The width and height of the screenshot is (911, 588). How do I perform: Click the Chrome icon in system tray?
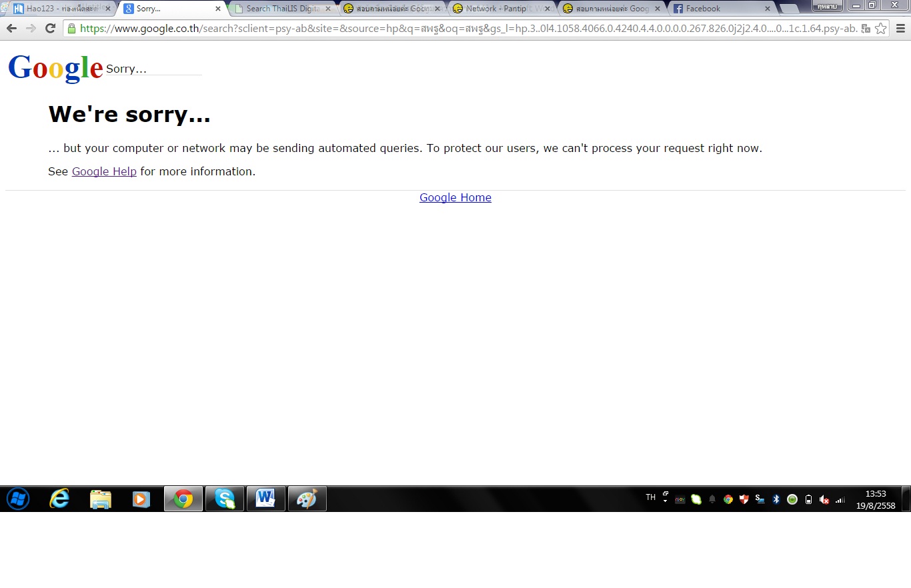pos(728,499)
